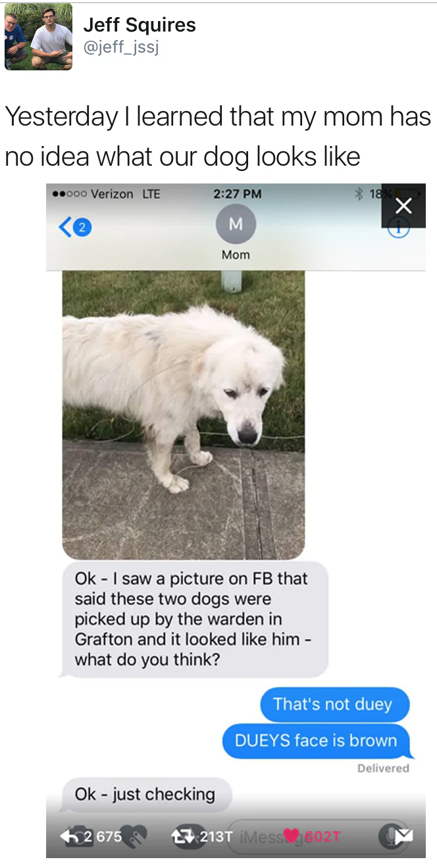
Task: Tap the retweet icon
Action: (x=180, y=836)
